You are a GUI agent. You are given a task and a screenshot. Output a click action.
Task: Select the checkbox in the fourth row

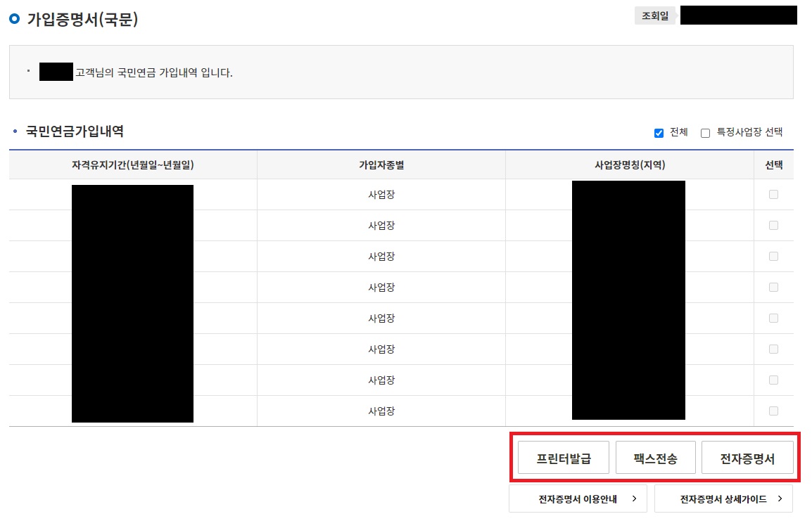[774, 287]
